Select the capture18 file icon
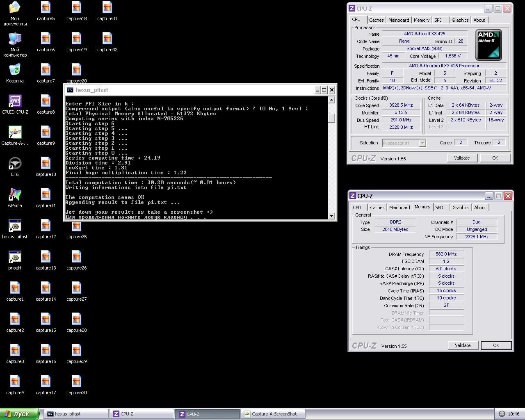 pyautogui.click(x=76, y=11)
